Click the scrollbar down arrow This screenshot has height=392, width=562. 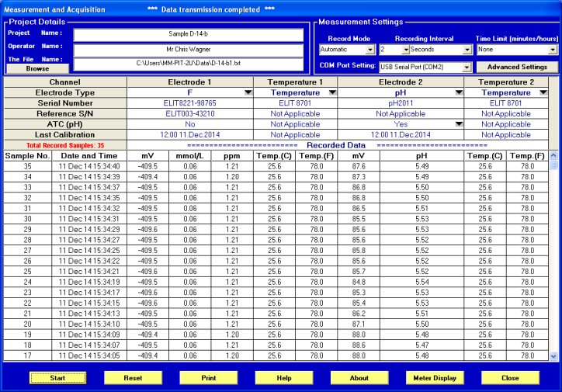[x=553, y=356]
